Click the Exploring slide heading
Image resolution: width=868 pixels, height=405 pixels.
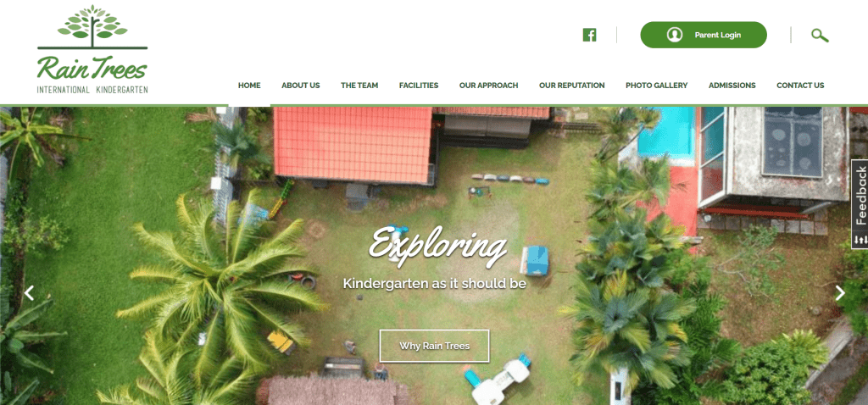[x=438, y=247]
